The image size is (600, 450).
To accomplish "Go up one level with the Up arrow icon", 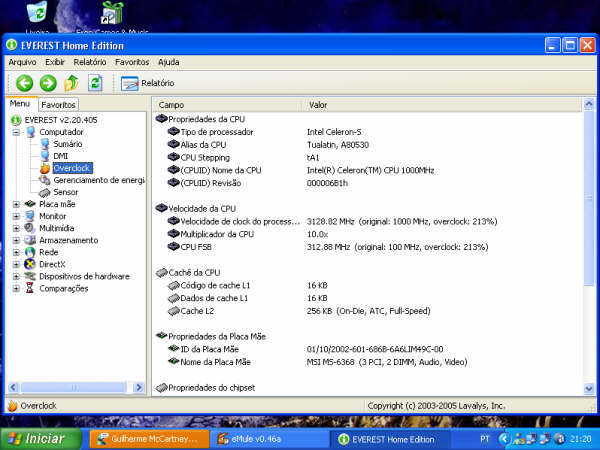I will tap(72, 83).
